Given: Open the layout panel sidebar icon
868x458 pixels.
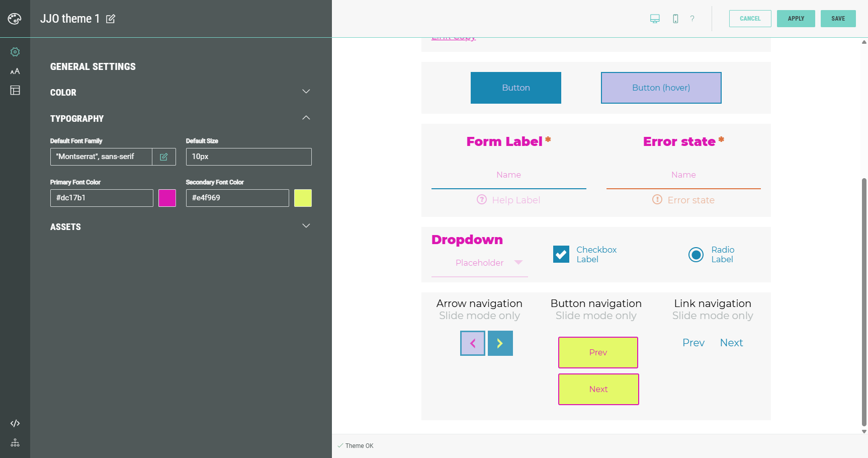Looking at the screenshot, I should pyautogui.click(x=15, y=90).
